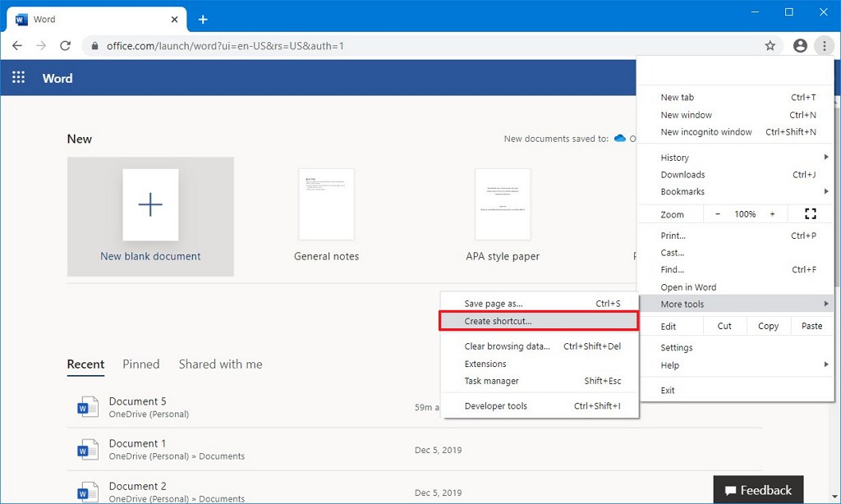Viewport: 841px width, 504px height.
Task: Expand the Bookmarks submenu
Action: click(735, 191)
